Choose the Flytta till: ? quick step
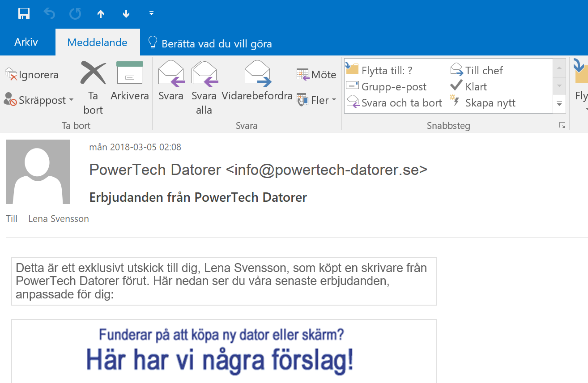Viewport: 588px width, 383px height. point(379,70)
